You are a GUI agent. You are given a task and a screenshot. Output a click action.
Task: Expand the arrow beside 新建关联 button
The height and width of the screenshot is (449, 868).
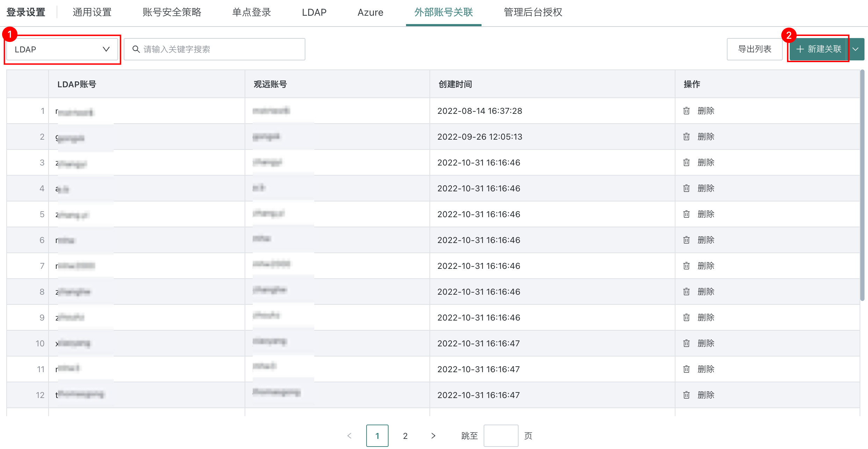(x=855, y=49)
